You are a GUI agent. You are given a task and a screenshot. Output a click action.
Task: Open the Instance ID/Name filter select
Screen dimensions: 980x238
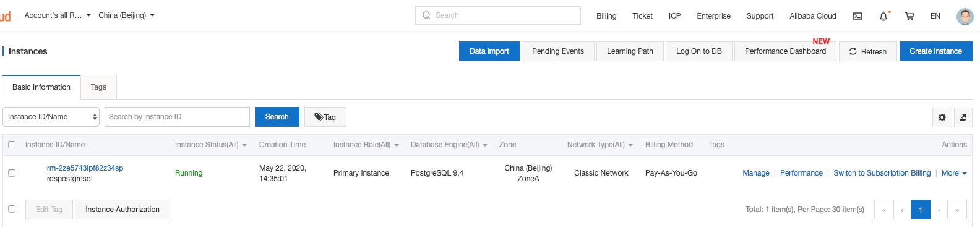(x=51, y=117)
